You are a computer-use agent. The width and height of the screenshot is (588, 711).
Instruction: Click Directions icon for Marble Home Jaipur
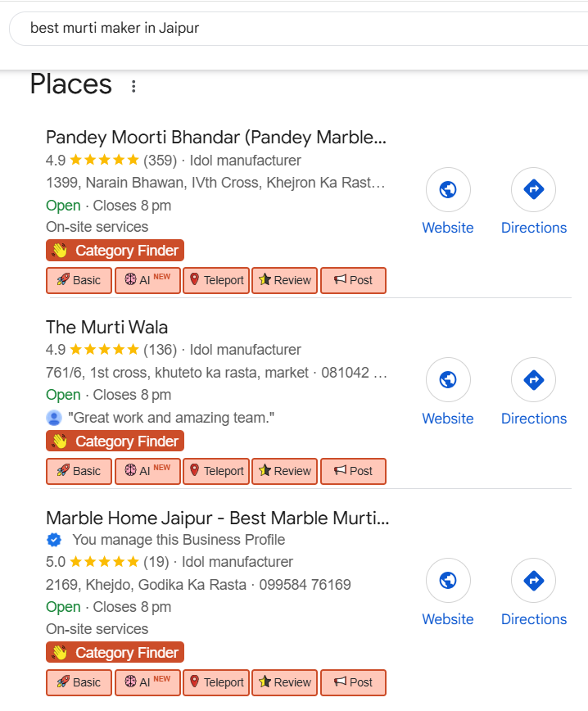[x=533, y=581]
